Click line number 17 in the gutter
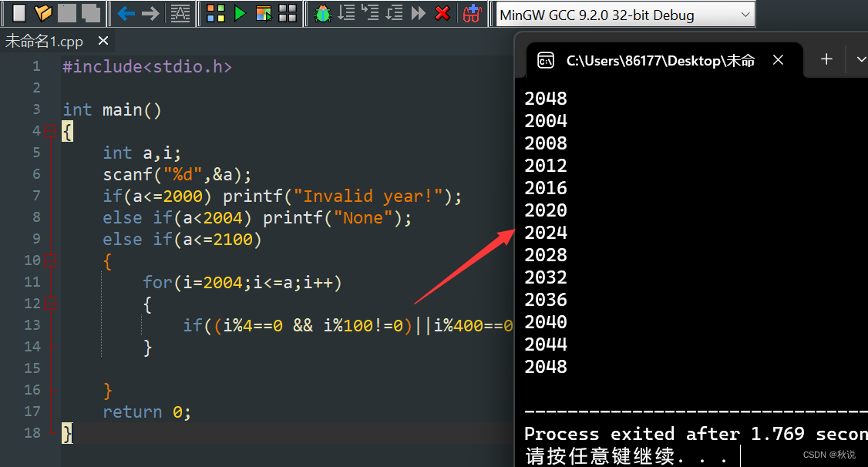 click(32, 411)
